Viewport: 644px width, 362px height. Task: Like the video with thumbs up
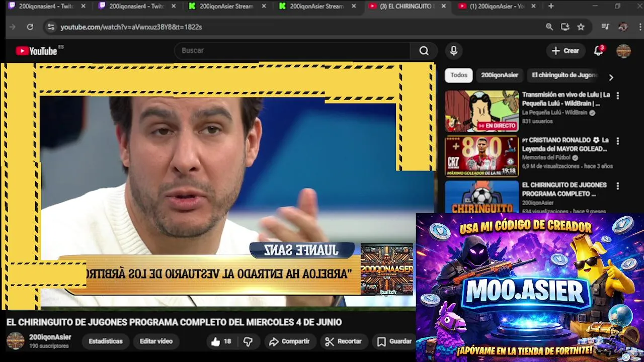pos(221,341)
